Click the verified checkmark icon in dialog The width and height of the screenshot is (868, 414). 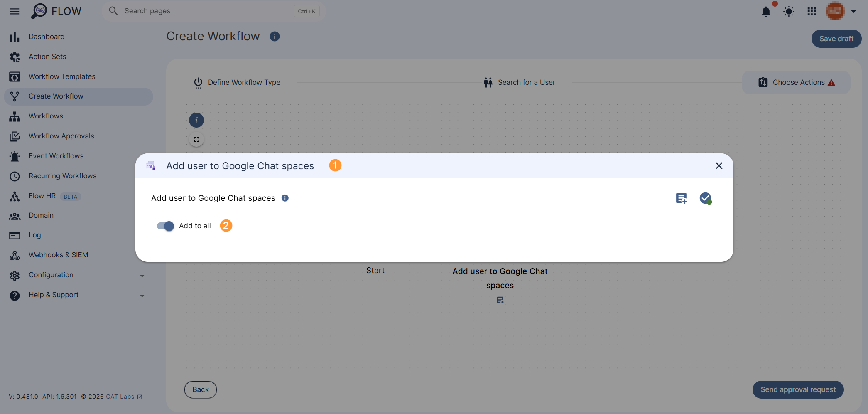click(705, 198)
